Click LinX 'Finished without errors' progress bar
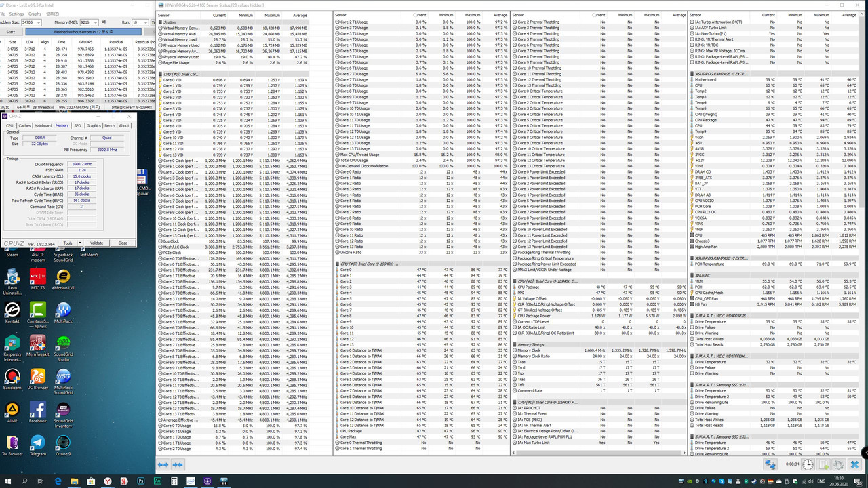 click(83, 32)
